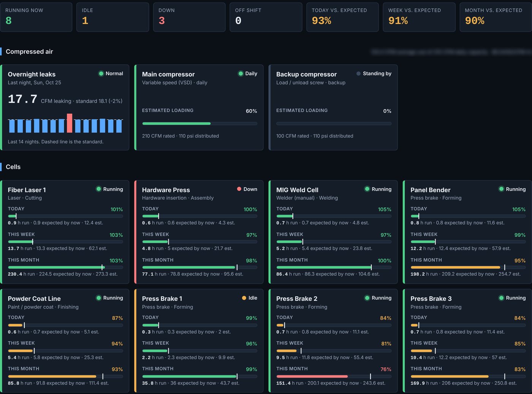Open the Running Now summary tile

[x=36, y=17]
